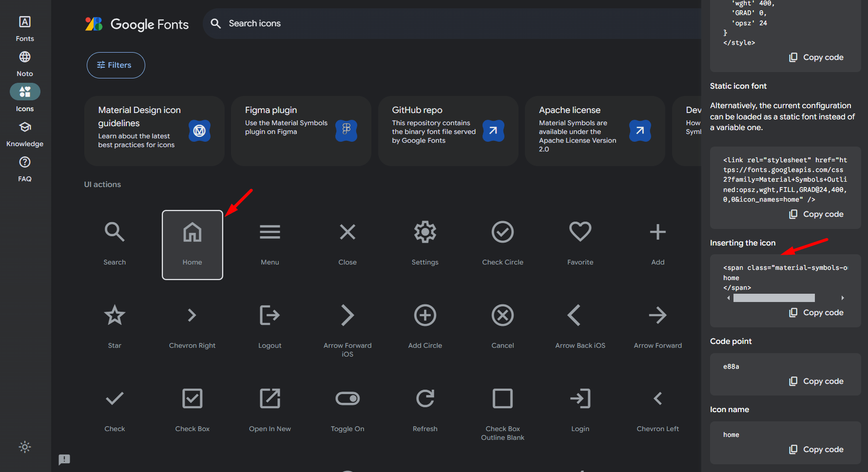Copy code under Inserting the icon

(x=816, y=313)
